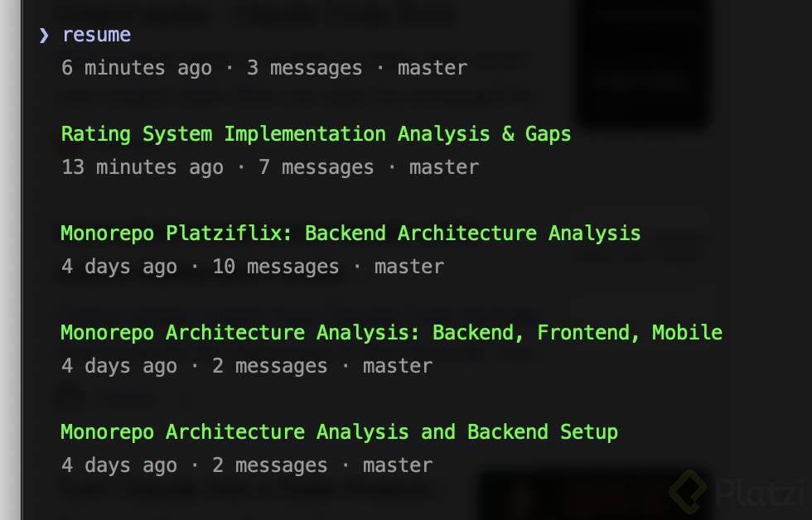Open Rating System Implementation Analysis & Gaps session
Viewport: 812px width, 520px height.
click(316, 134)
